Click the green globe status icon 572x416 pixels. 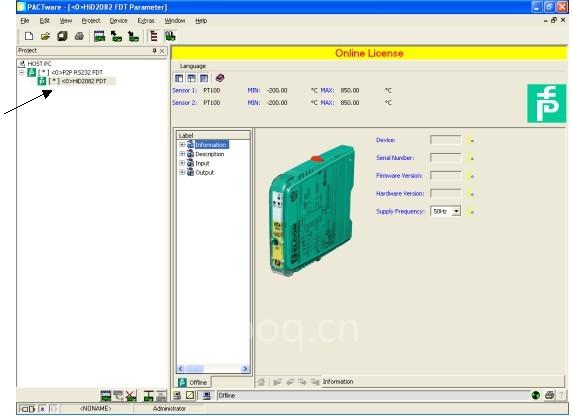tap(536, 395)
